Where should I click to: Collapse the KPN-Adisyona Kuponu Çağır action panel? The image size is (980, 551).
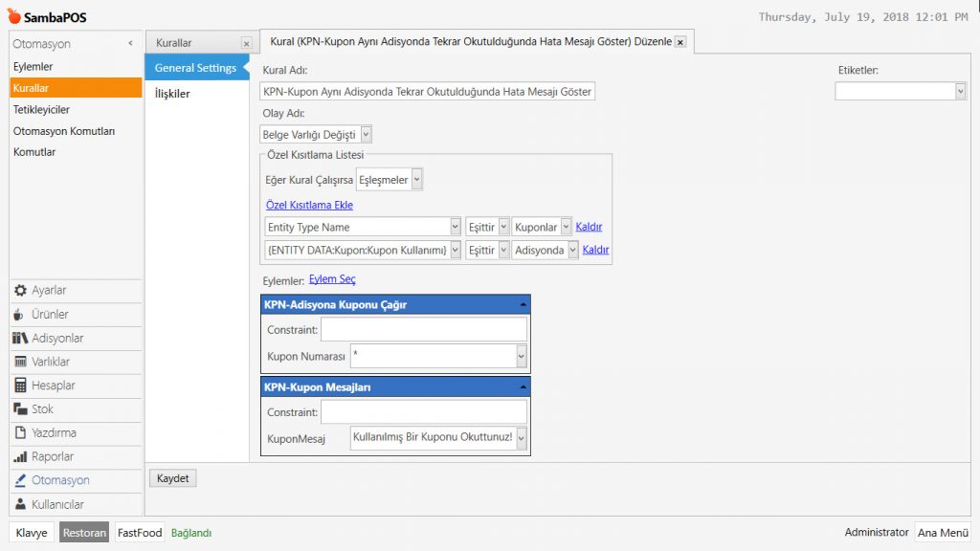(x=523, y=304)
